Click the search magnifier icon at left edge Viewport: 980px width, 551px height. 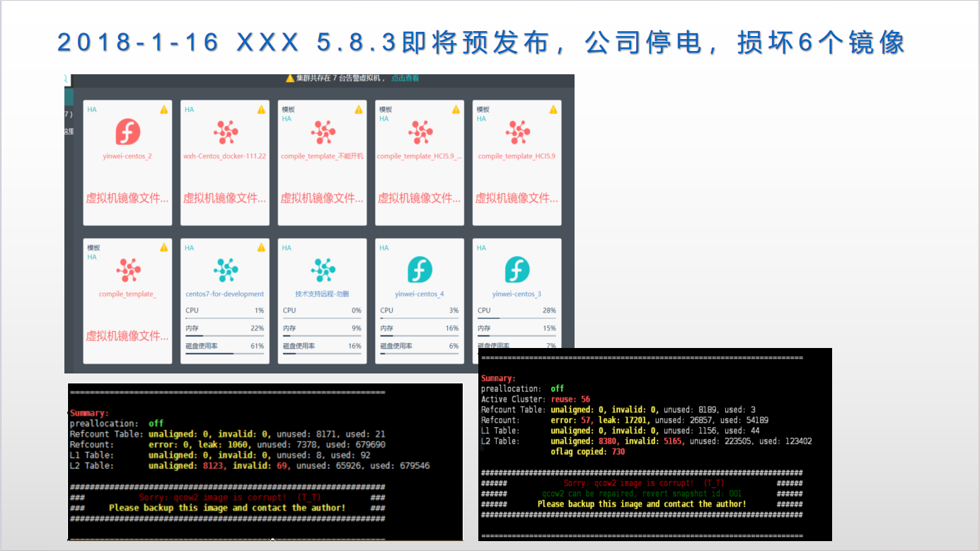pyautogui.click(x=66, y=80)
